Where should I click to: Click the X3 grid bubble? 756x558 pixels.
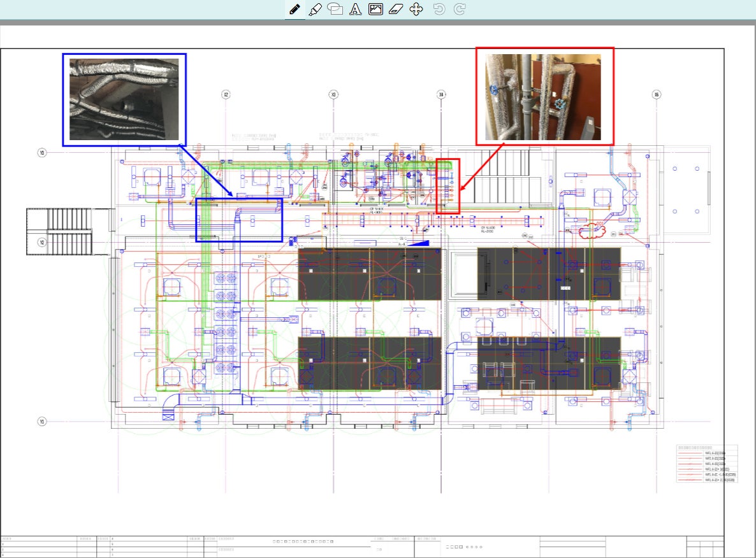pos(333,94)
